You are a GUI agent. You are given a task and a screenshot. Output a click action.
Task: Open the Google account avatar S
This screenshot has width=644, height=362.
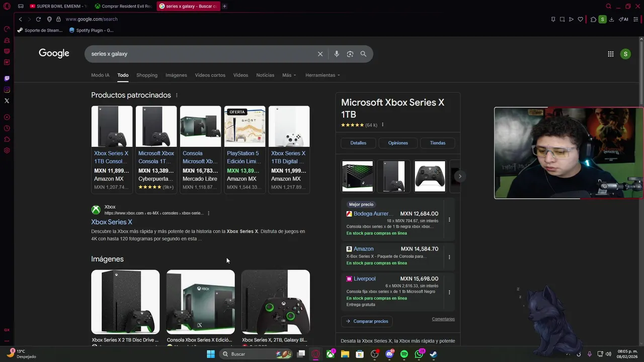tap(625, 54)
